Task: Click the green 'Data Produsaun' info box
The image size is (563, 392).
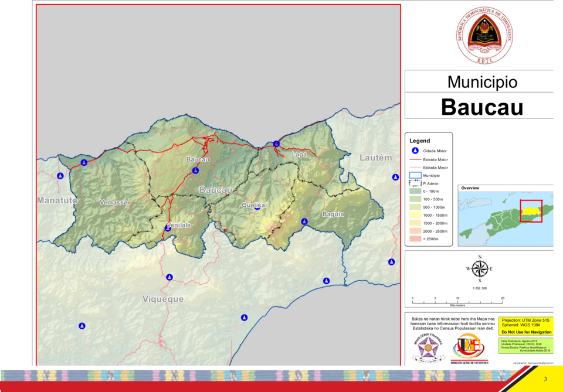Action: [526, 346]
